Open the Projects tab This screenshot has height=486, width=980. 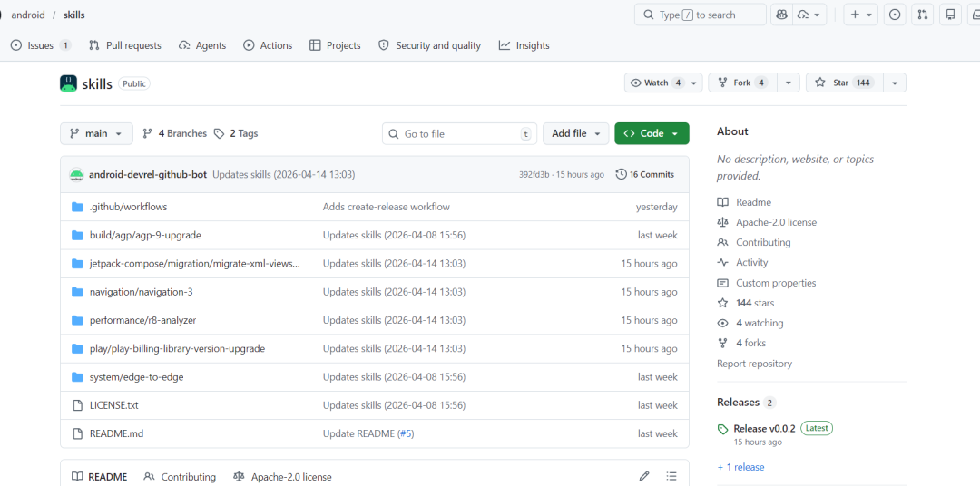pyautogui.click(x=335, y=45)
